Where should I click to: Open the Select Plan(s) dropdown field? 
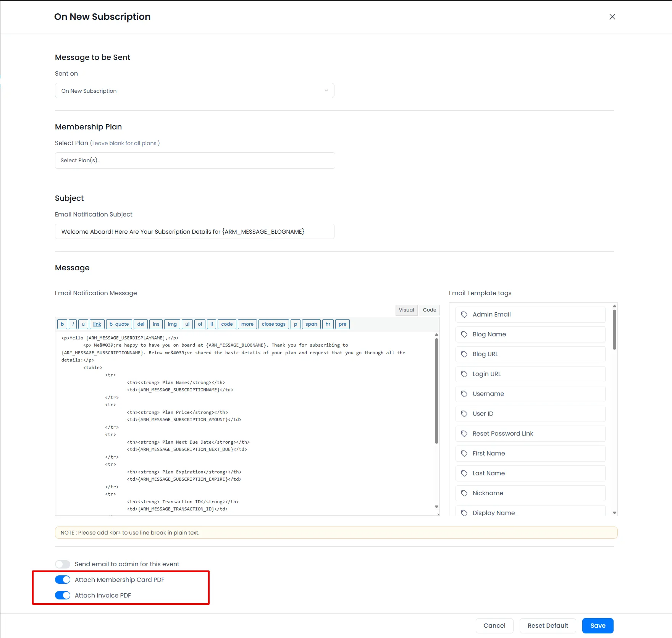coord(195,161)
